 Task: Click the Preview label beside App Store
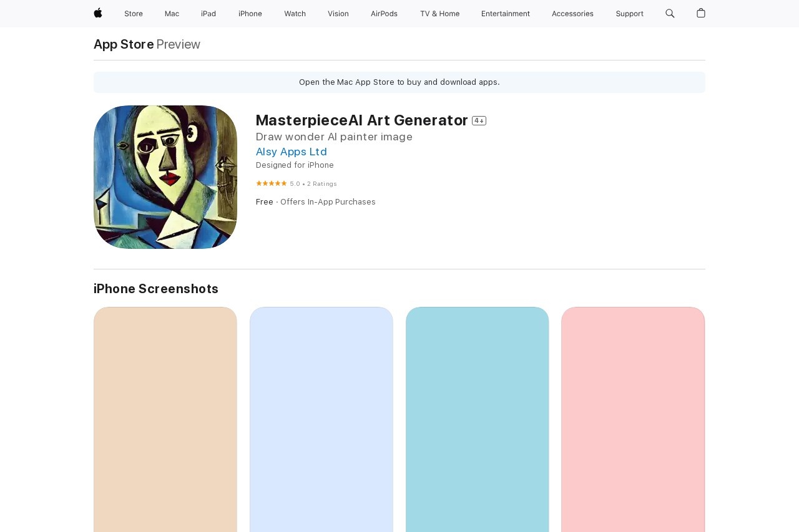179,44
